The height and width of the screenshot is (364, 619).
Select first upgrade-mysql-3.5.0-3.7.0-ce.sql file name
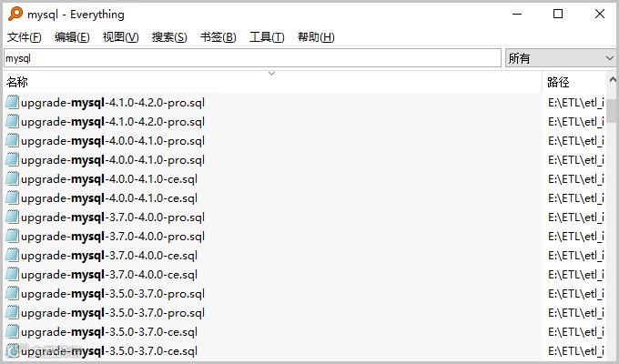109,332
